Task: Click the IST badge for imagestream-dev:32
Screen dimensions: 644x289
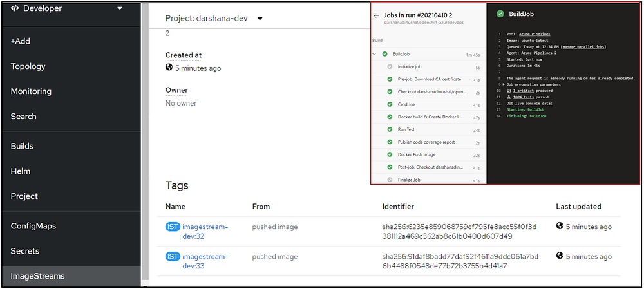Action: tap(173, 227)
